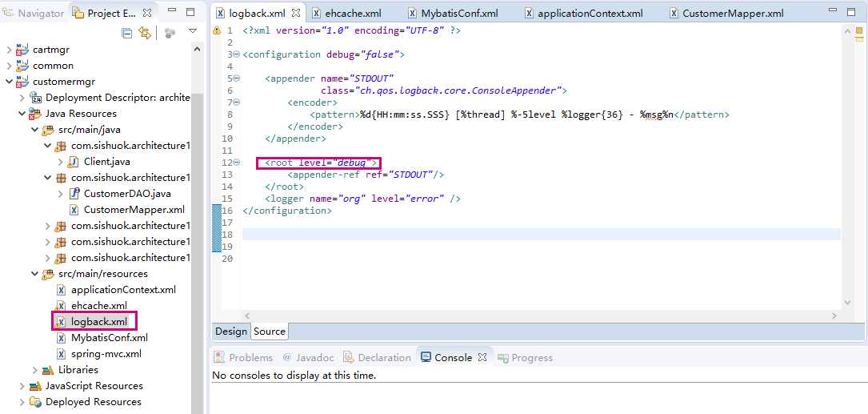
Task: Collapse the src/main/resources folder
Action: pos(35,274)
